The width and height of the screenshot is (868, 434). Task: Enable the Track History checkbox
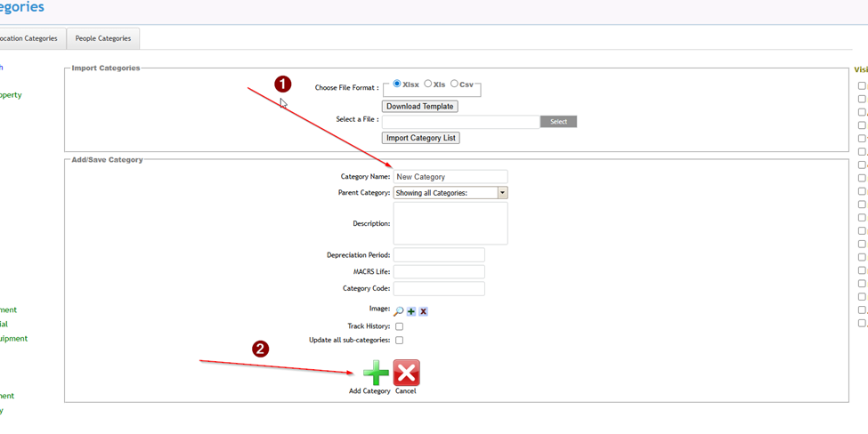point(399,326)
